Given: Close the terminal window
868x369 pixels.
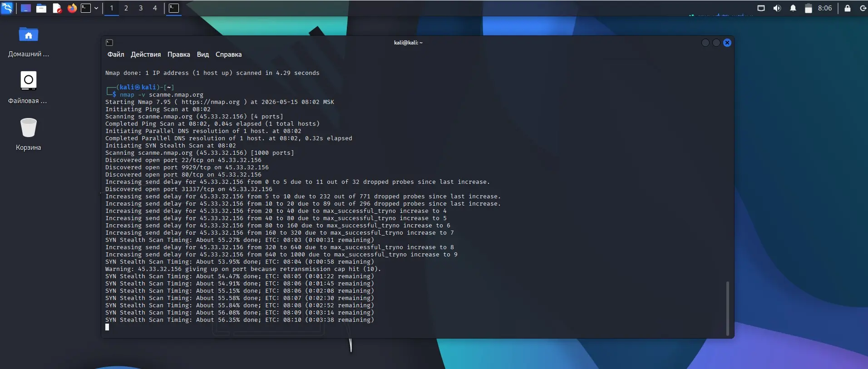Looking at the screenshot, I should pyautogui.click(x=727, y=43).
